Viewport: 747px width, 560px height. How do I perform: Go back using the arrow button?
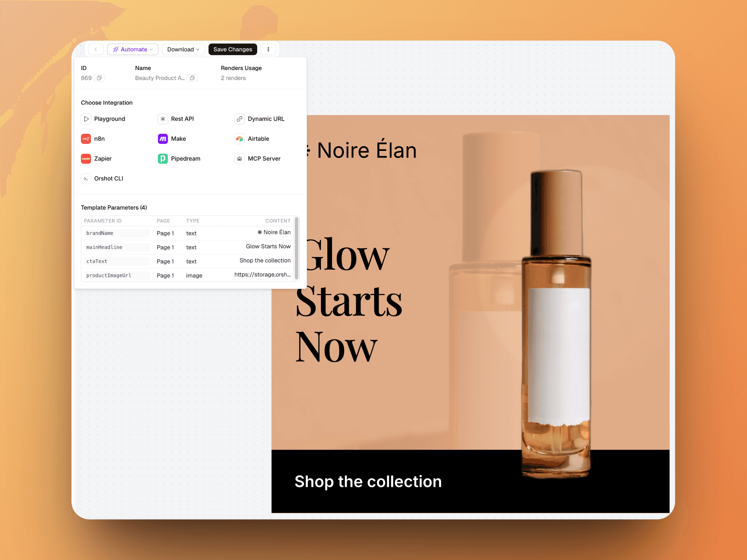95,49
